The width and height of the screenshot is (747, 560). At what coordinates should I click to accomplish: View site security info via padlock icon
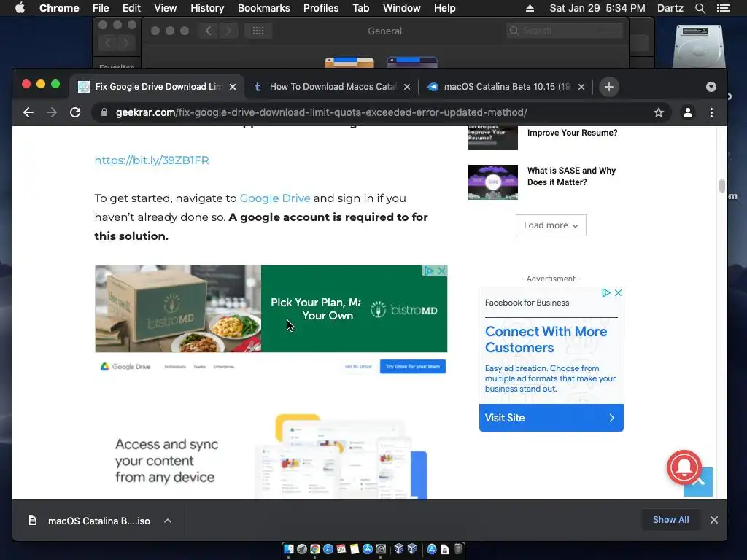click(x=104, y=112)
